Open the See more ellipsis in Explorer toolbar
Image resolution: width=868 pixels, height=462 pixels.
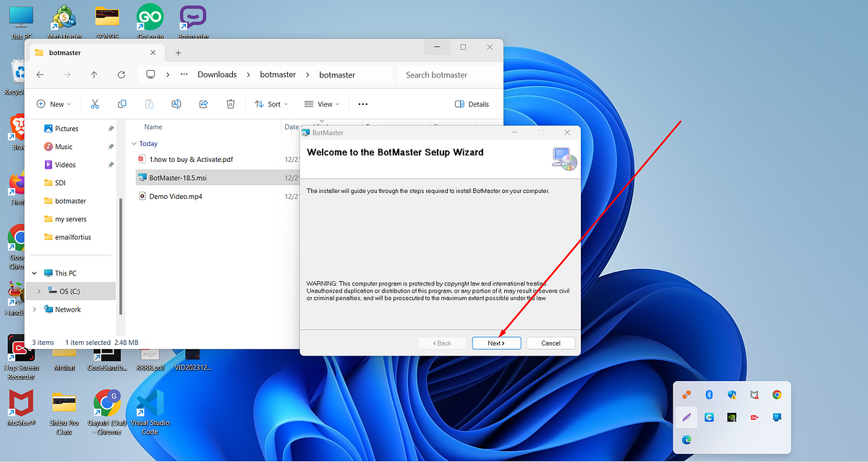[x=363, y=104]
